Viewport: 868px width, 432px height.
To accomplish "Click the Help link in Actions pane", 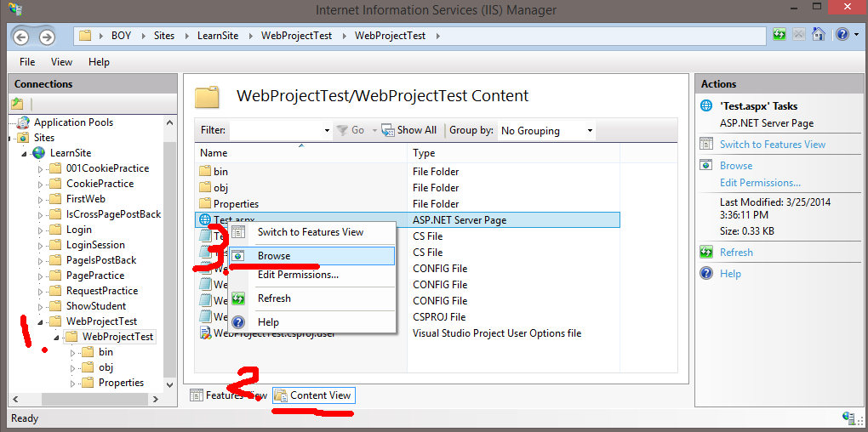I will click(x=730, y=273).
